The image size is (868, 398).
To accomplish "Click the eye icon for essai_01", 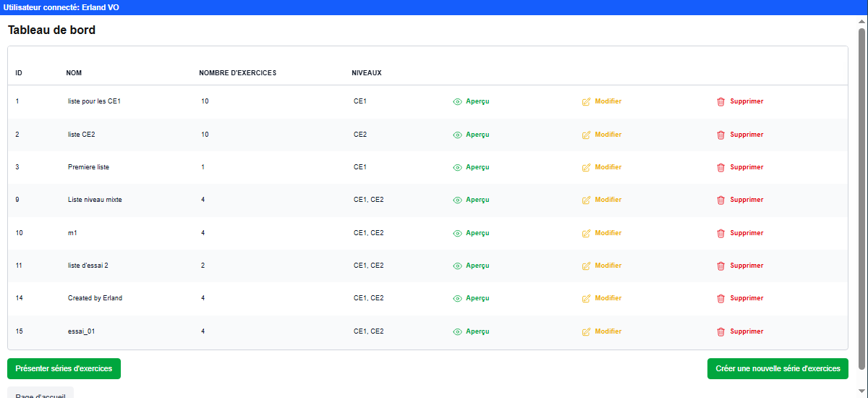I will [457, 332].
